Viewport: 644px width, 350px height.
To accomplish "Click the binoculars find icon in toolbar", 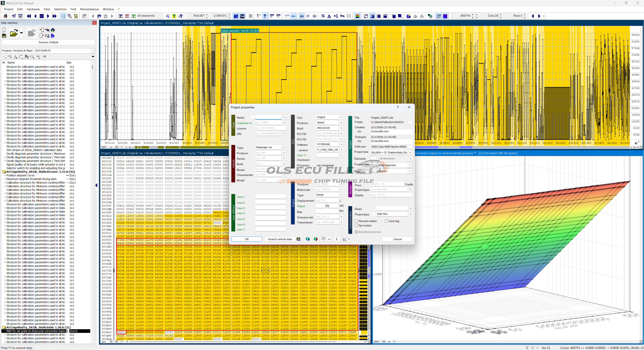I will click(99, 16).
